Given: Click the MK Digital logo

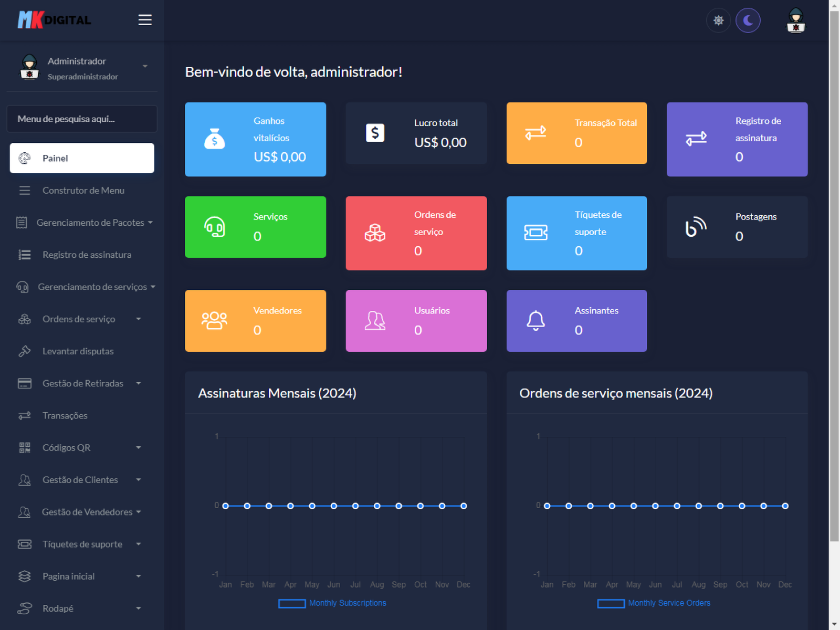Looking at the screenshot, I should [55, 20].
